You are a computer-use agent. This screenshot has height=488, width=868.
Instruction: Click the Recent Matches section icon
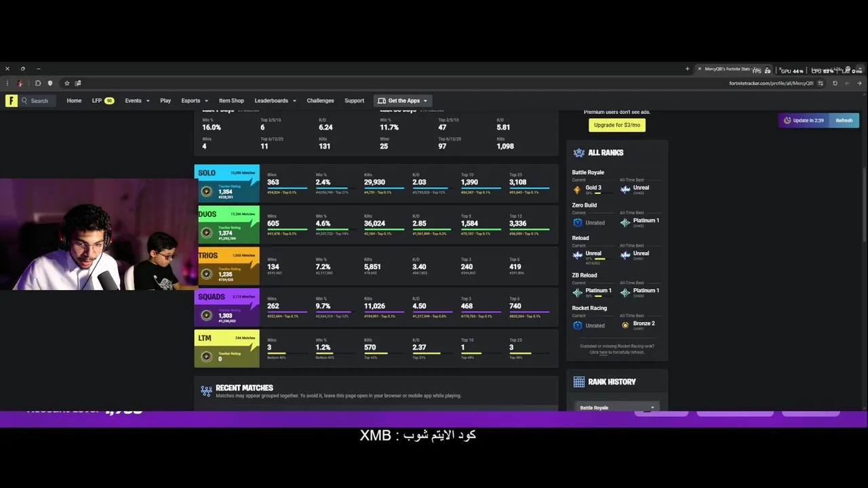206,391
